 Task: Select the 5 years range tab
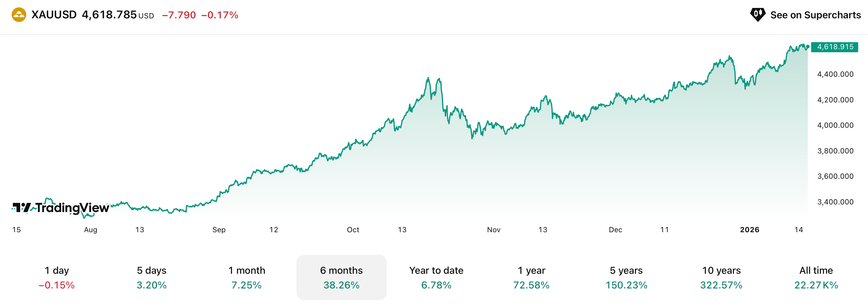pos(627,277)
